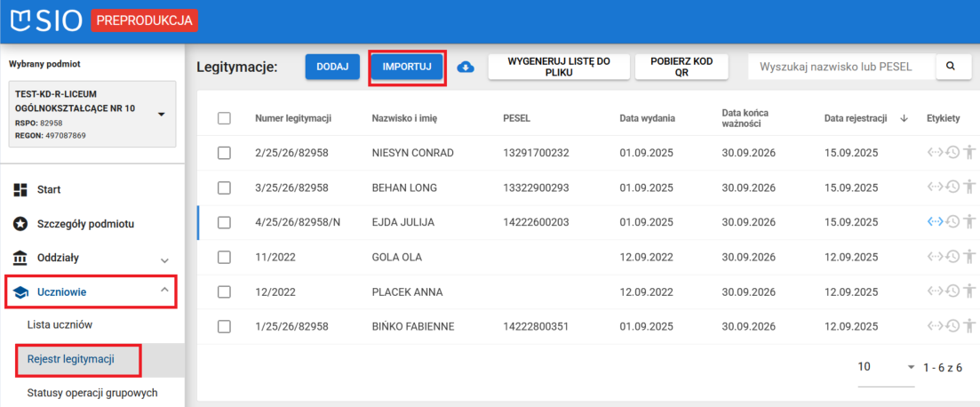980x407 pixels.
Task: Select the checkbox for PLACEK ANNA
Action: 224,291
